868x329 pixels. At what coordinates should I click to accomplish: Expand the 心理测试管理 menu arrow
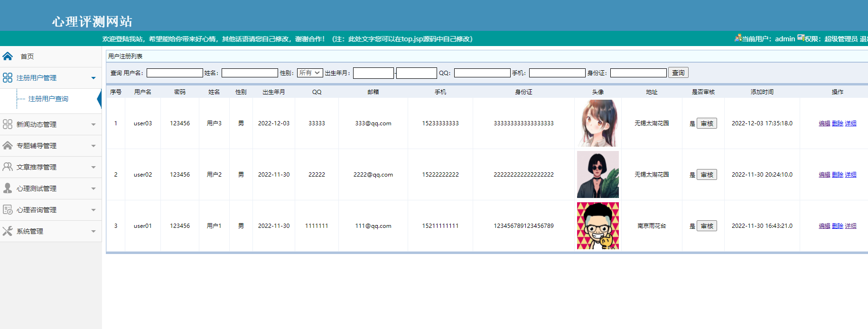pos(93,188)
